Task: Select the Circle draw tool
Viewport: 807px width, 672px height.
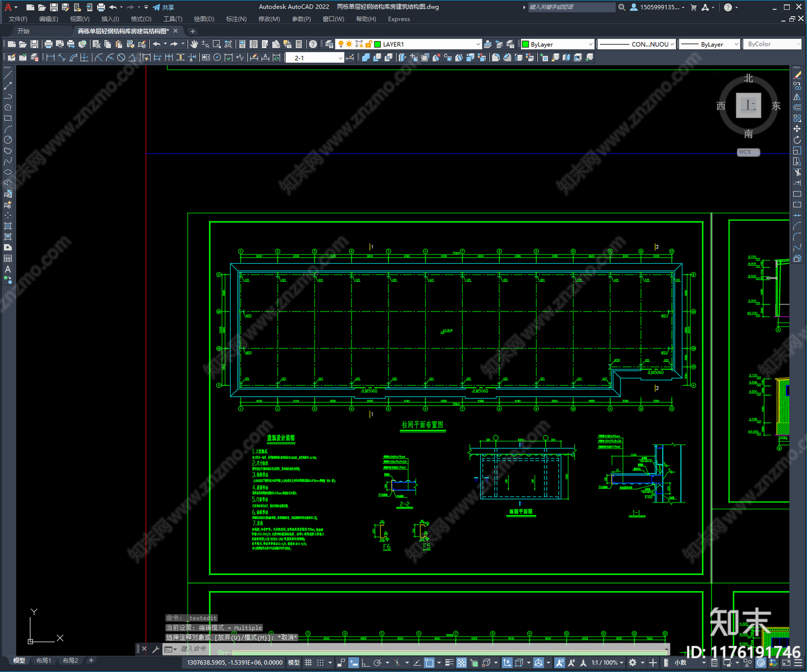Action: click(8, 140)
